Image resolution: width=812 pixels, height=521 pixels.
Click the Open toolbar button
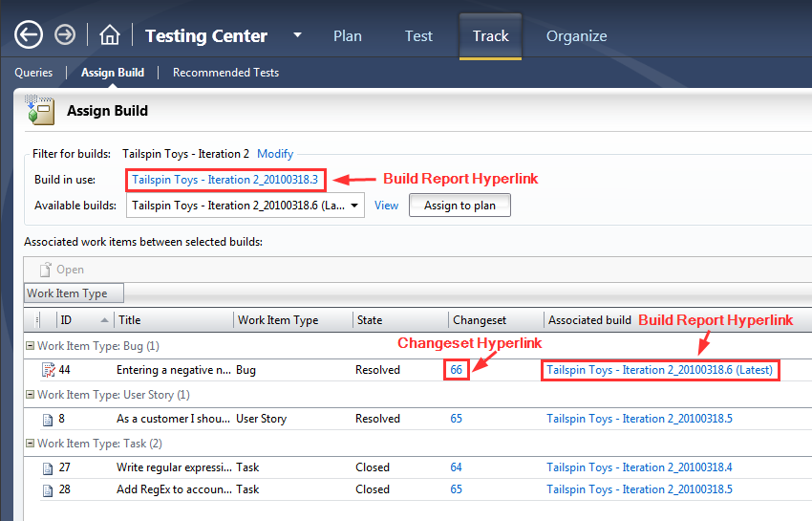coord(61,270)
